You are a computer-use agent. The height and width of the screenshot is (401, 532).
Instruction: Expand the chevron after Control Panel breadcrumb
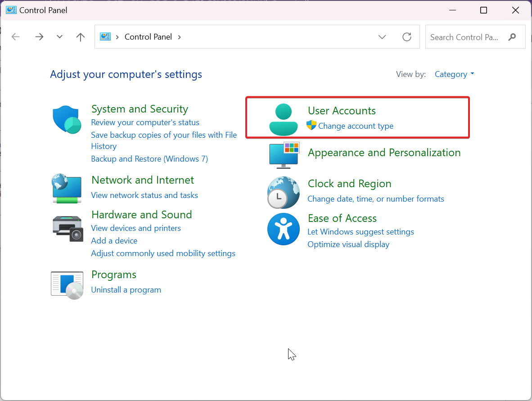pos(180,37)
